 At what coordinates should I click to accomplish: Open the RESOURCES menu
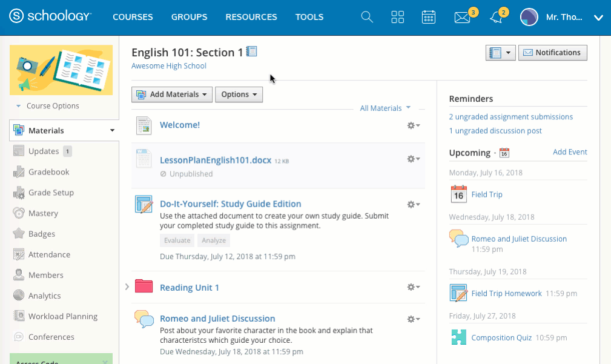251,17
